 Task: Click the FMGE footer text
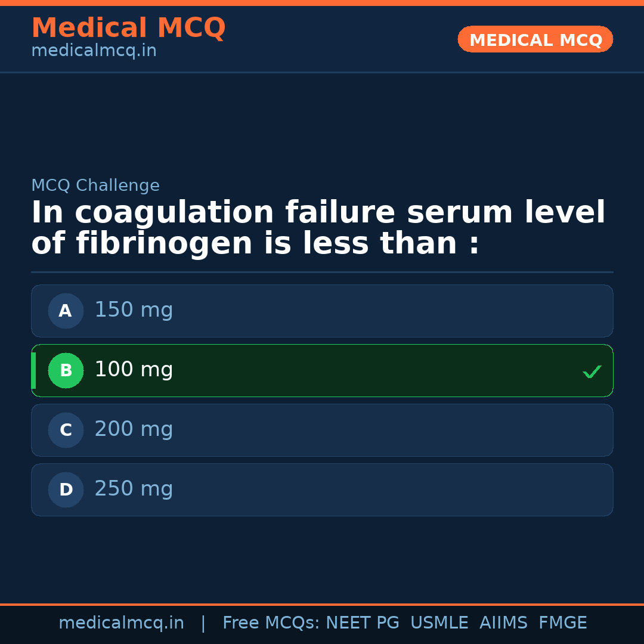coord(562,623)
